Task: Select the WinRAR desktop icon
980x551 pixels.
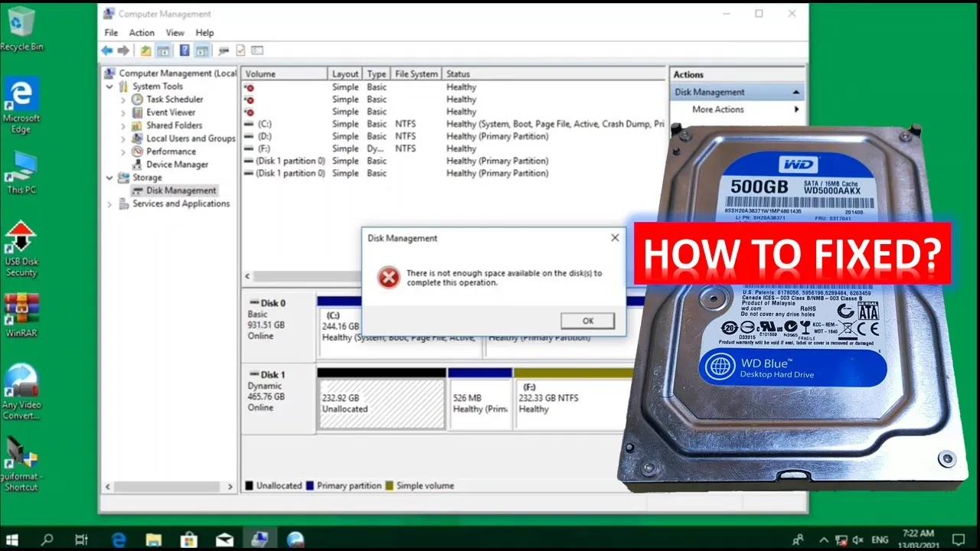Action: [x=21, y=315]
